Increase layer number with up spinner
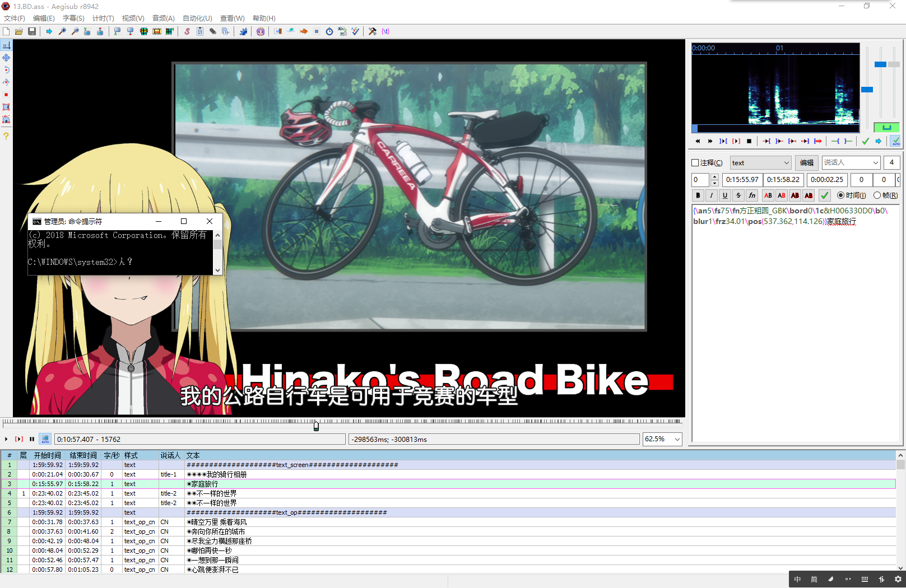 (x=714, y=177)
